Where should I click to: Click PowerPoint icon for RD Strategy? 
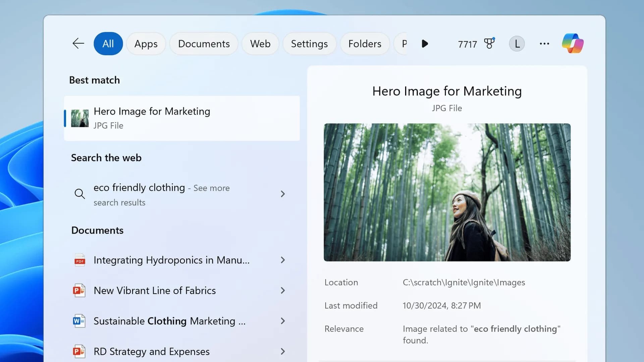[x=79, y=351]
